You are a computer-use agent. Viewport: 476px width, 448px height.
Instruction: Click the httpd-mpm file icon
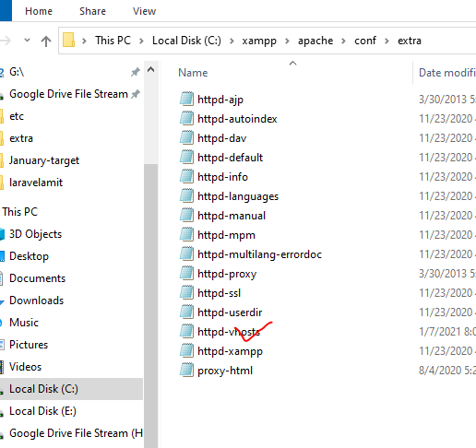pos(186,234)
